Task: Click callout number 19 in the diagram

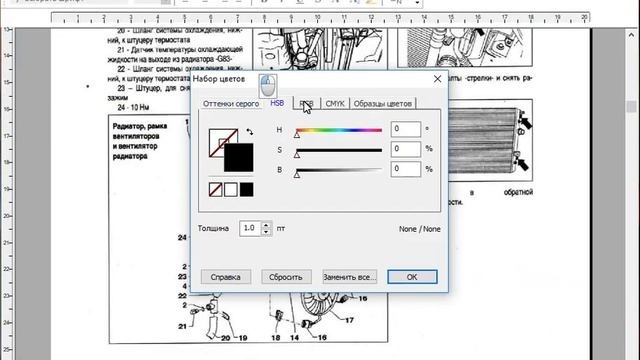Action: point(243,338)
